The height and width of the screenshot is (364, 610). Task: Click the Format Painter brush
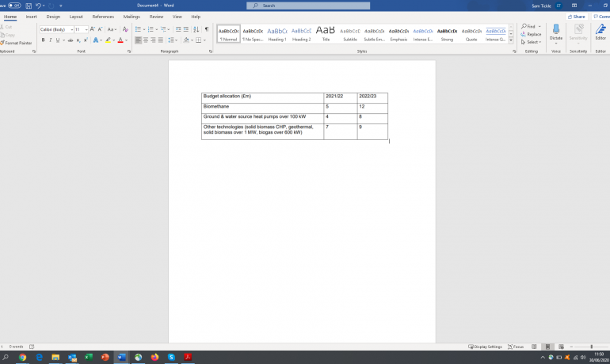pos(16,43)
